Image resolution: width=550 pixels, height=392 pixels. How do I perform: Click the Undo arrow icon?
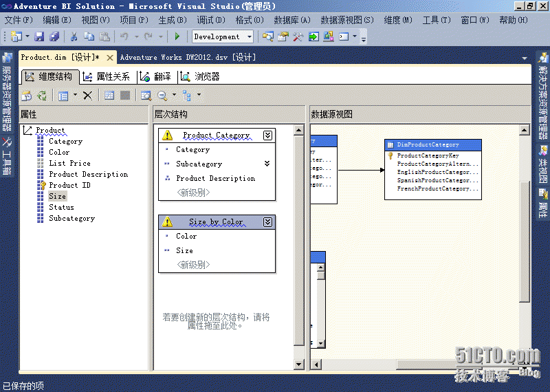(x=124, y=36)
